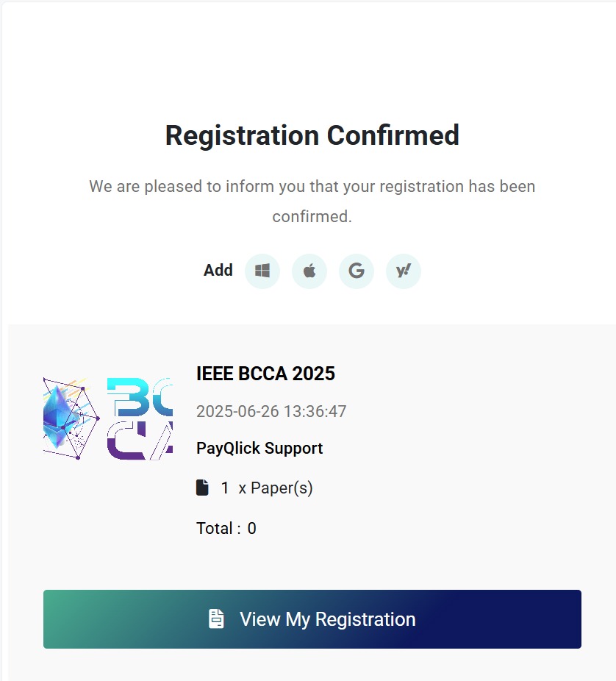Click the word 'confirmed.' in the message

point(312,216)
